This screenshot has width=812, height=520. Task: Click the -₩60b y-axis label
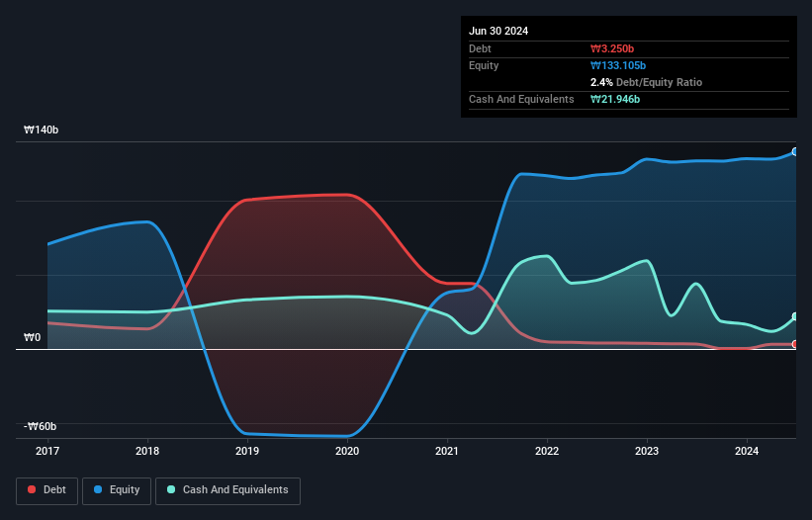(x=40, y=427)
